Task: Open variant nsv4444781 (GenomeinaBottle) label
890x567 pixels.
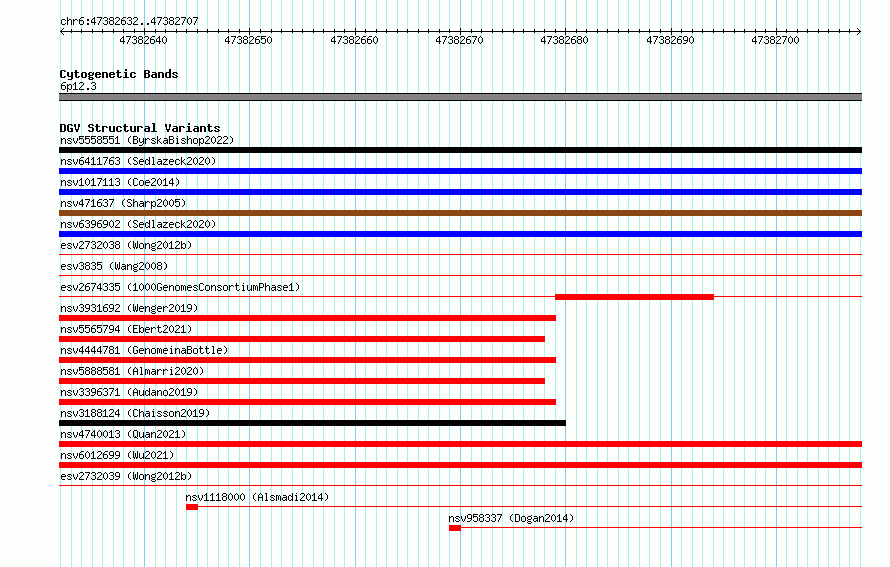Action: pyautogui.click(x=144, y=350)
